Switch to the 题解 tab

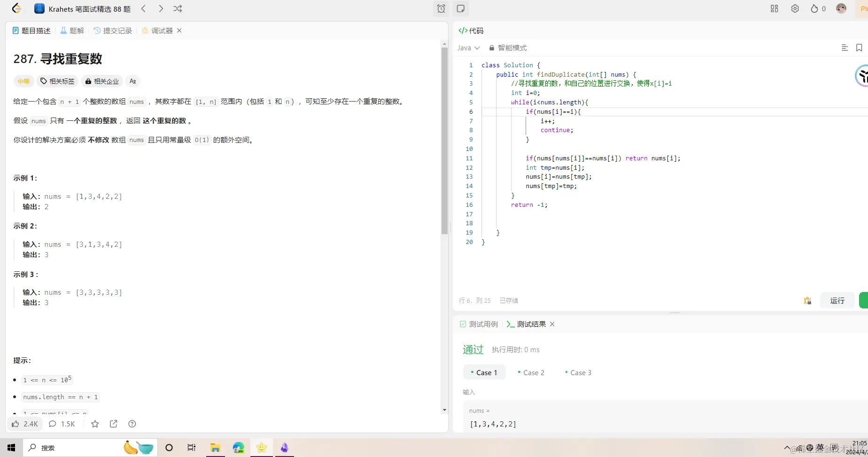tap(72, 31)
